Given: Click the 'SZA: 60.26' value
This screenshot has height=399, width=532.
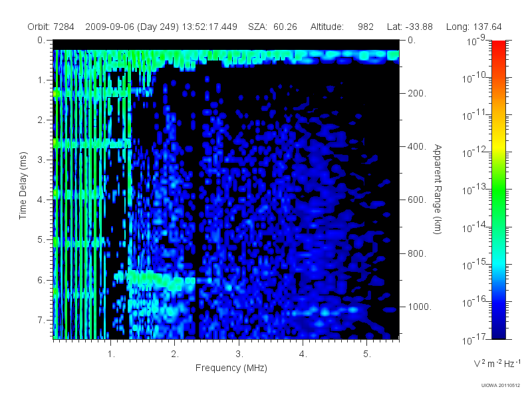Looking at the screenshot, I should (x=273, y=27).
